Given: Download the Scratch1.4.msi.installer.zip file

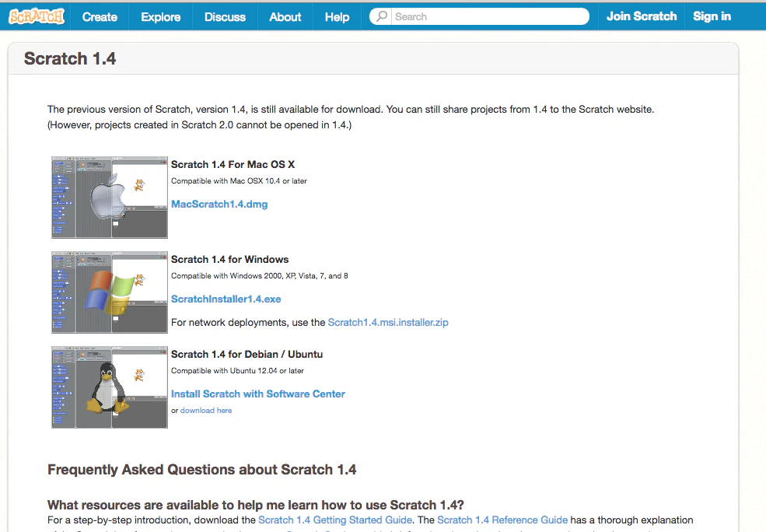Looking at the screenshot, I should pyautogui.click(x=388, y=323).
